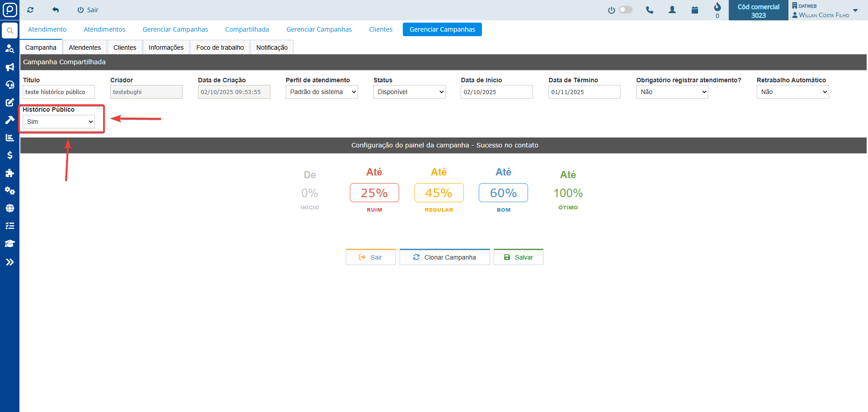Expand the Status dropdown

coord(409,92)
